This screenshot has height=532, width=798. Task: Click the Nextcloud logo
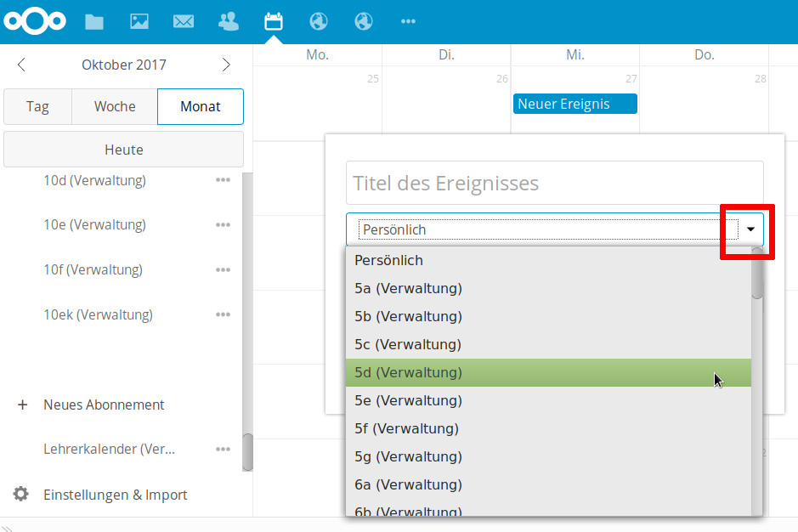(x=35, y=21)
